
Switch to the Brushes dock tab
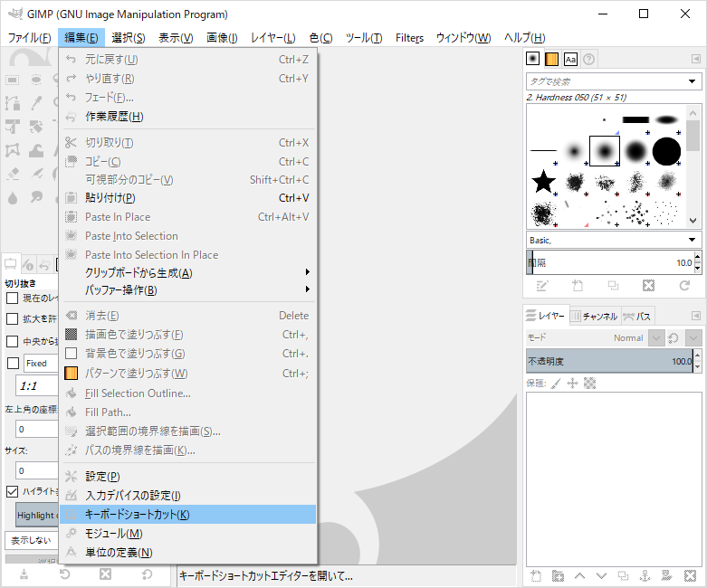tap(533, 59)
